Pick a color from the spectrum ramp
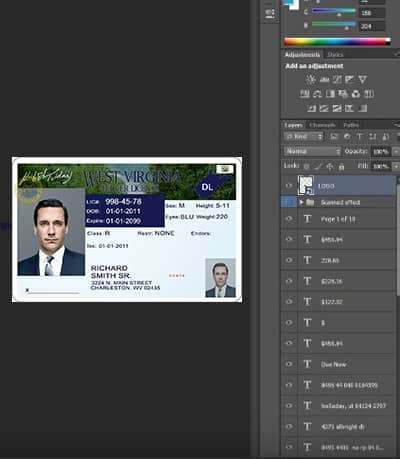The width and height of the screenshot is (400, 459). 337,41
